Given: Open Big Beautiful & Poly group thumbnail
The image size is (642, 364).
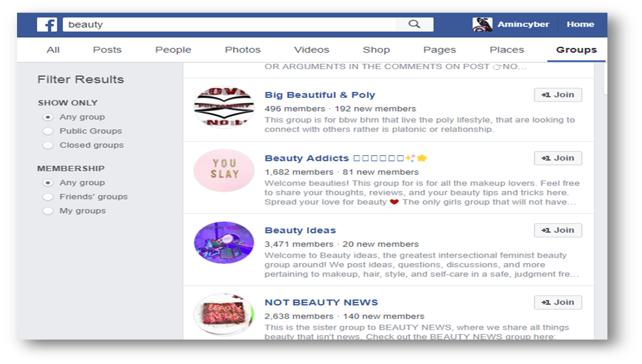Looking at the screenshot, I should click(x=224, y=107).
